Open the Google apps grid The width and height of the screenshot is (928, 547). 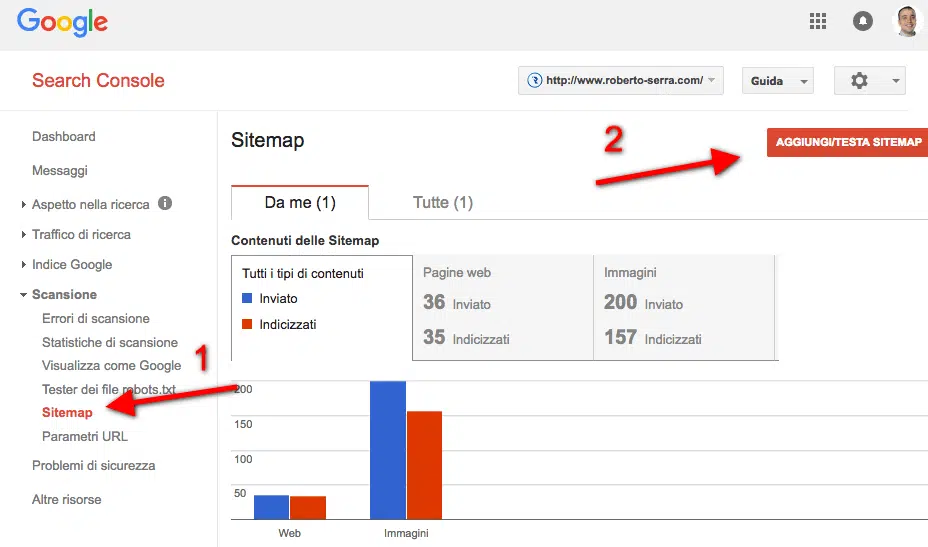click(818, 21)
